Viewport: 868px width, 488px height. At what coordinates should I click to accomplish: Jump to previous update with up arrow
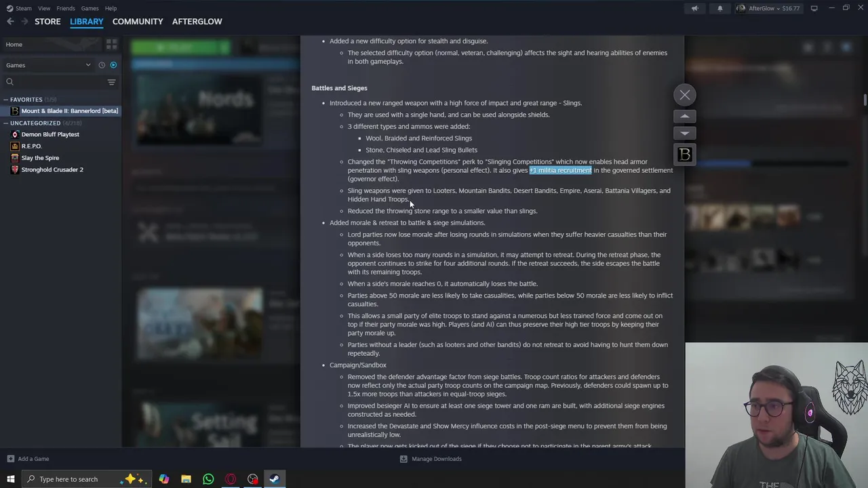tap(685, 117)
